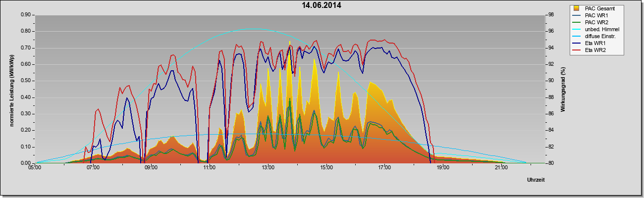Click the Wirkungsgrad (%) axis label
The image size is (644, 198).
[563, 90]
